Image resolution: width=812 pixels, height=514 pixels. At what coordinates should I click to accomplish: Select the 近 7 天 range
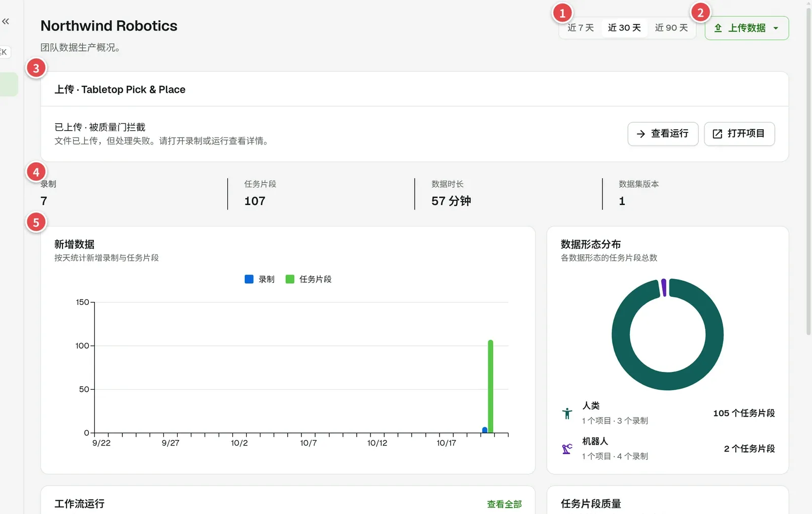point(581,28)
